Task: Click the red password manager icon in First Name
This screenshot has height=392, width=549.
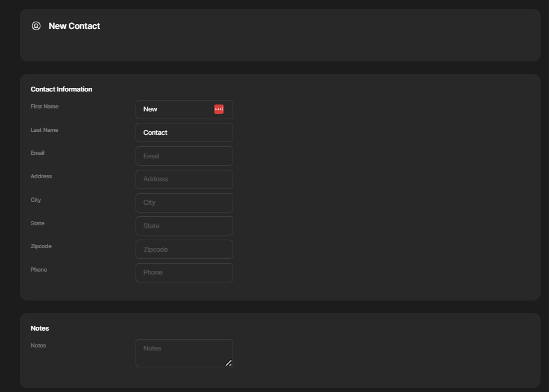Action: pyautogui.click(x=219, y=109)
